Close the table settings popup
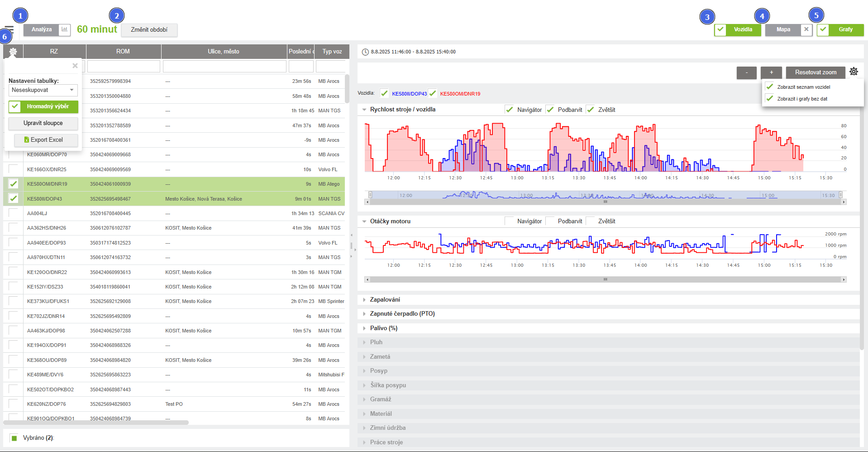The image size is (868, 452). 75,66
